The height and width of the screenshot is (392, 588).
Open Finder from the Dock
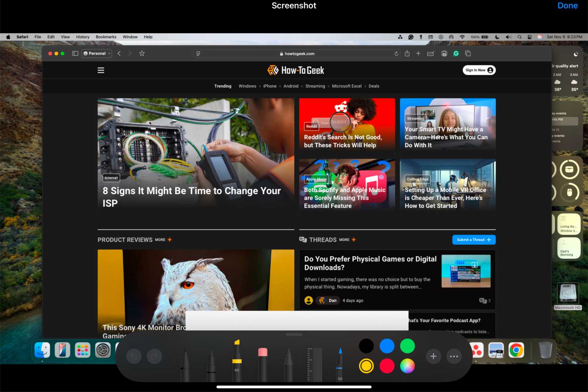[42, 350]
